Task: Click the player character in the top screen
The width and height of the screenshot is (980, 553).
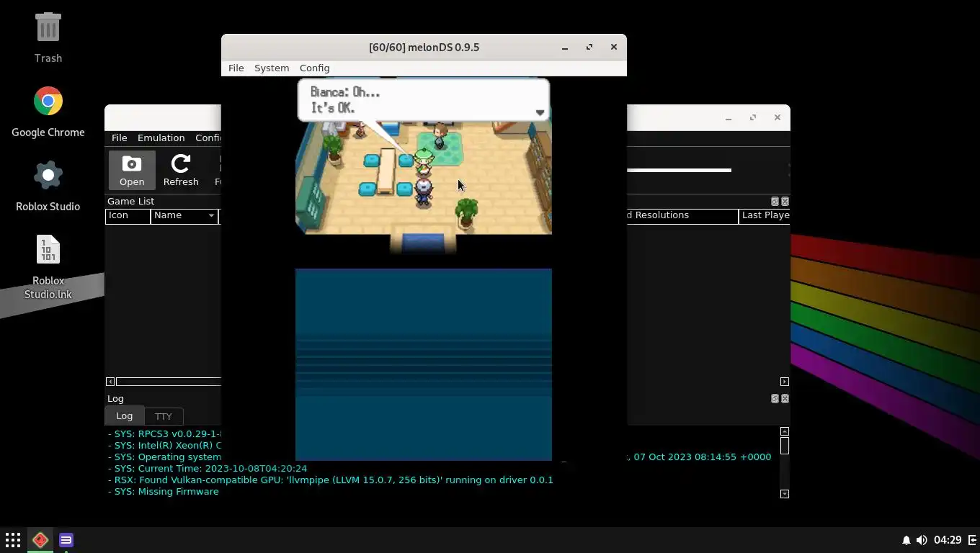Action: click(423, 192)
